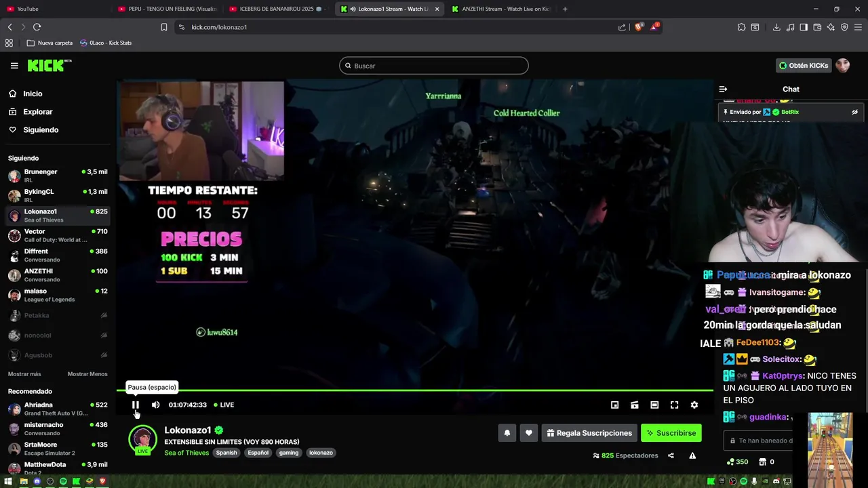Viewport: 868px width, 488px height.
Task: Pause the live stream video
Action: 136,405
